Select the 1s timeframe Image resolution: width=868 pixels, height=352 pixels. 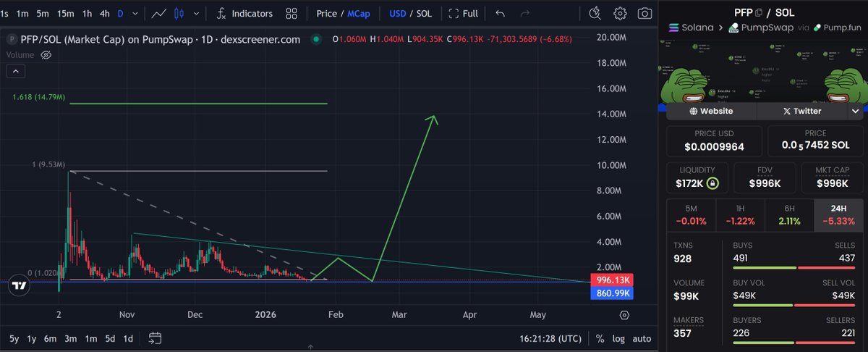click(x=4, y=13)
